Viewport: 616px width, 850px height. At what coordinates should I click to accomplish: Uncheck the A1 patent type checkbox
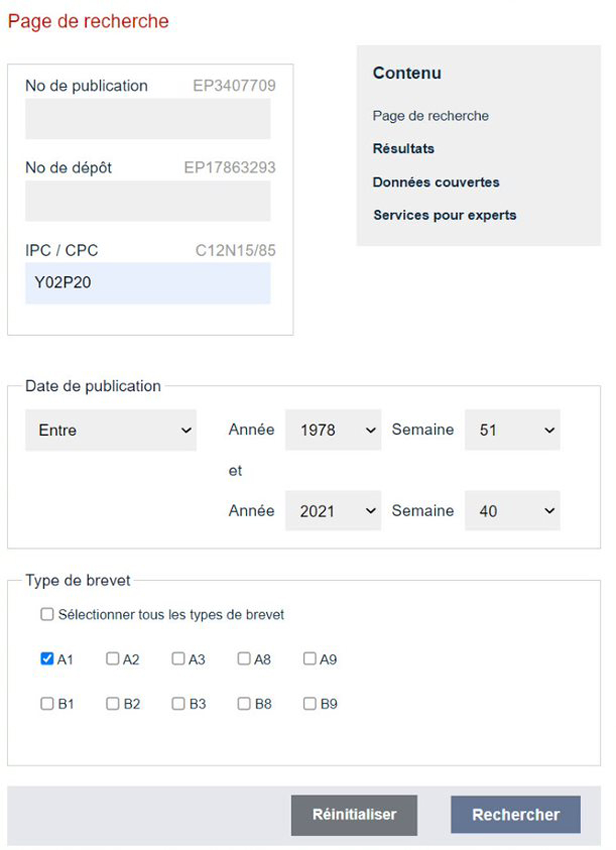[x=47, y=658]
